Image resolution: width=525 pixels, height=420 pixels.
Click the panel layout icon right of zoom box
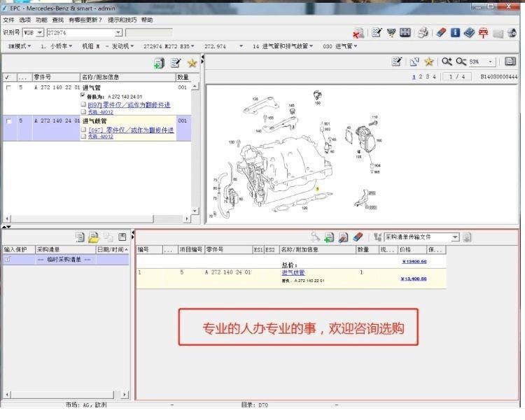click(x=510, y=62)
